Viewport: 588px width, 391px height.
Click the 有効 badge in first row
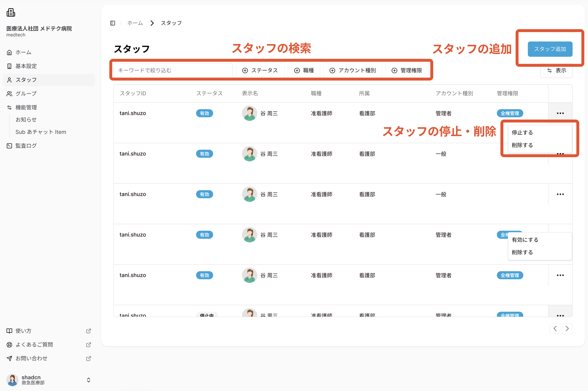click(x=204, y=113)
